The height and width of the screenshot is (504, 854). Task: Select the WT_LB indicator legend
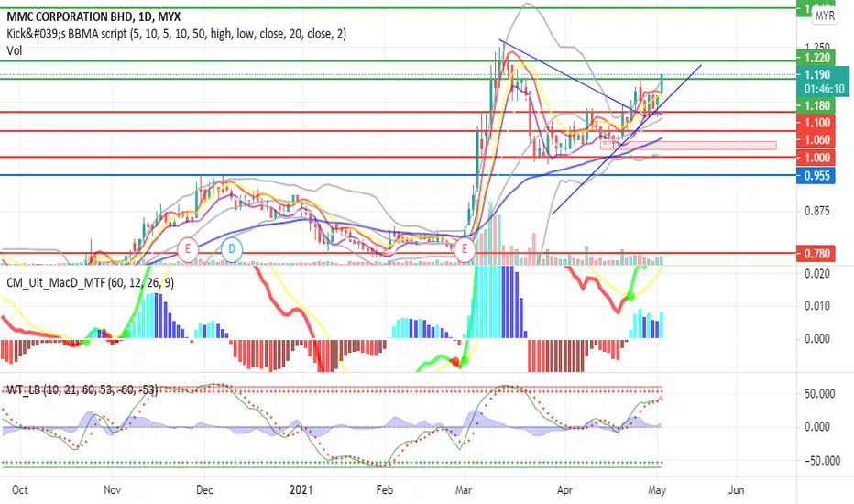tap(82, 390)
